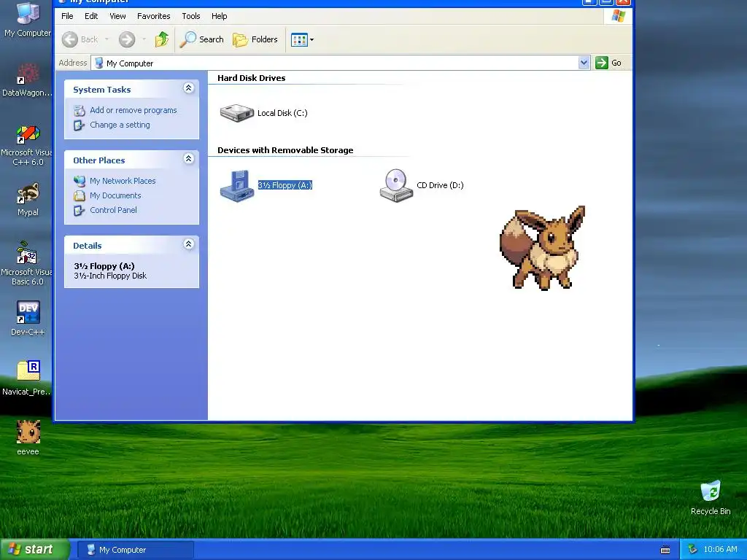The image size is (747, 560).
Task: Open the Local Disk (C:) drive icon
Action: click(x=237, y=113)
